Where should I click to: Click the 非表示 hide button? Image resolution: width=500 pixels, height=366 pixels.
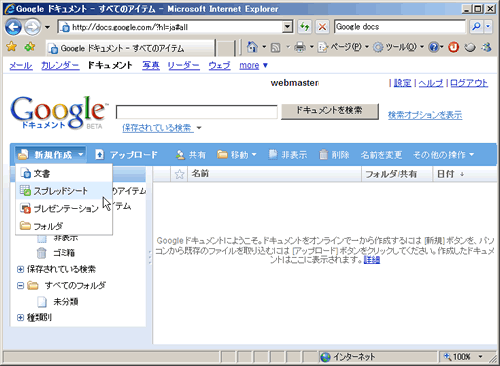pyautogui.click(x=288, y=155)
